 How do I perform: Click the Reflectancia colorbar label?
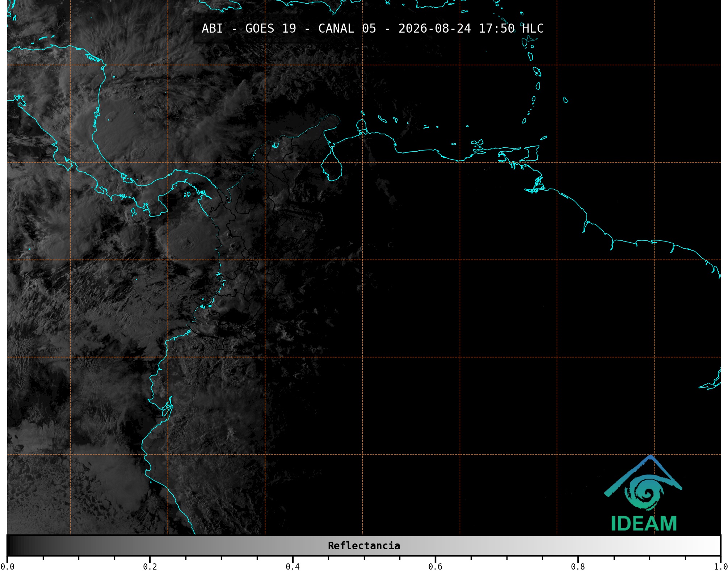(364, 546)
